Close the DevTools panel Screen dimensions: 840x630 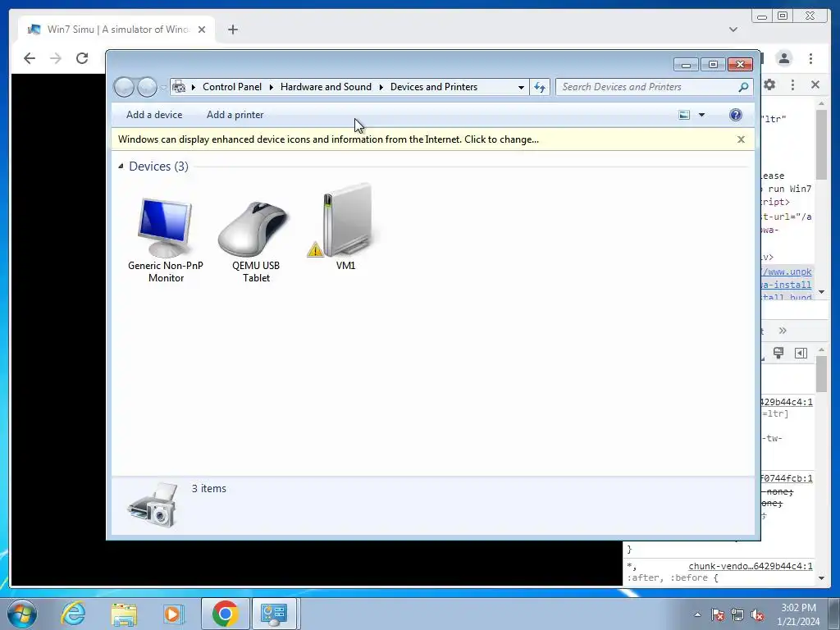point(815,84)
